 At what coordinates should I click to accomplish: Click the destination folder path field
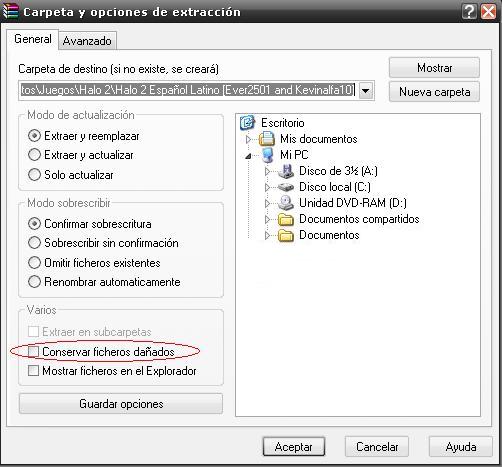tap(189, 90)
